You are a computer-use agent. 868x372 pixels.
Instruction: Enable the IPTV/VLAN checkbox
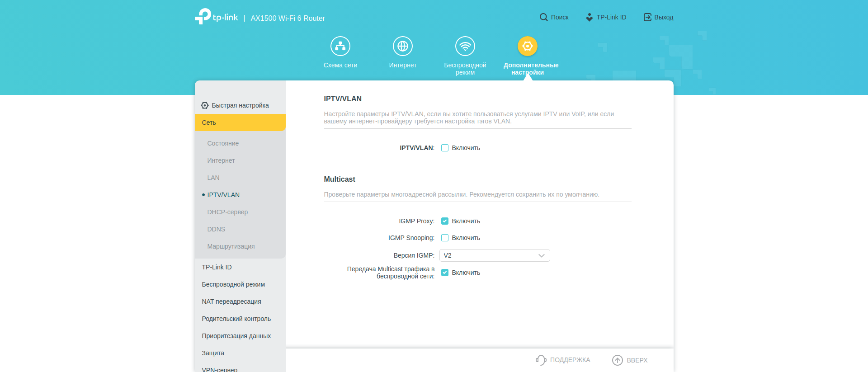(x=445, y=148)
